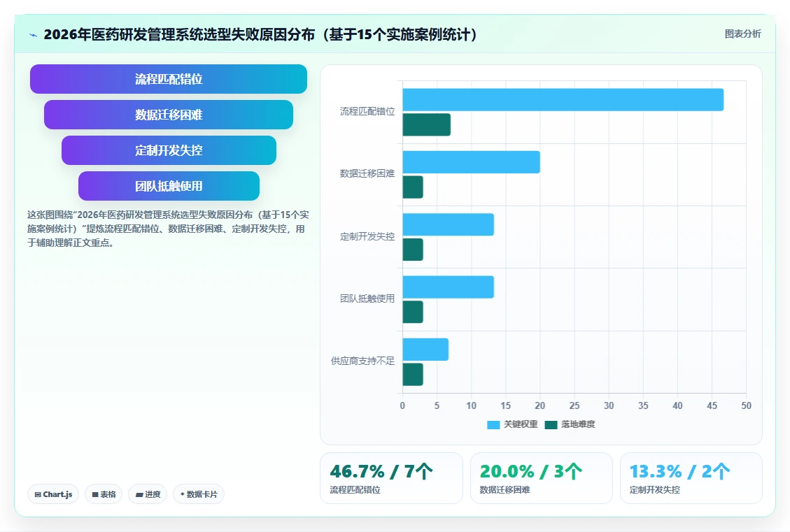
Task: Click the dark green 定制开发失控 bar
Action: pos(413,250)
